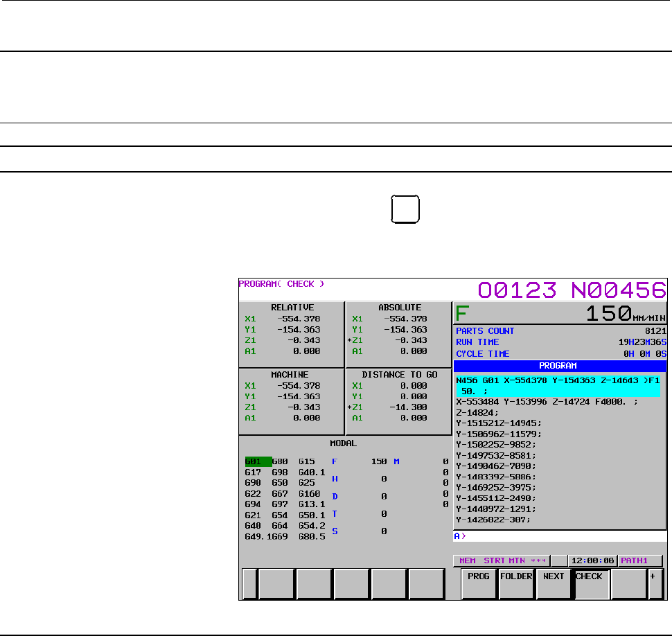
Task: Click the G40.1 modal code
Action: coord(312,472)
